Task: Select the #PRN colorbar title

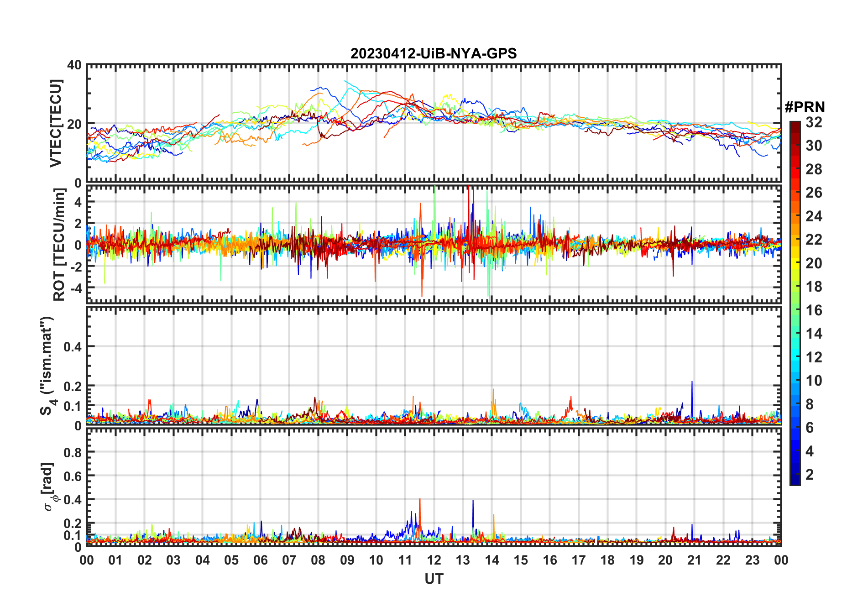Action: (805, 107)
